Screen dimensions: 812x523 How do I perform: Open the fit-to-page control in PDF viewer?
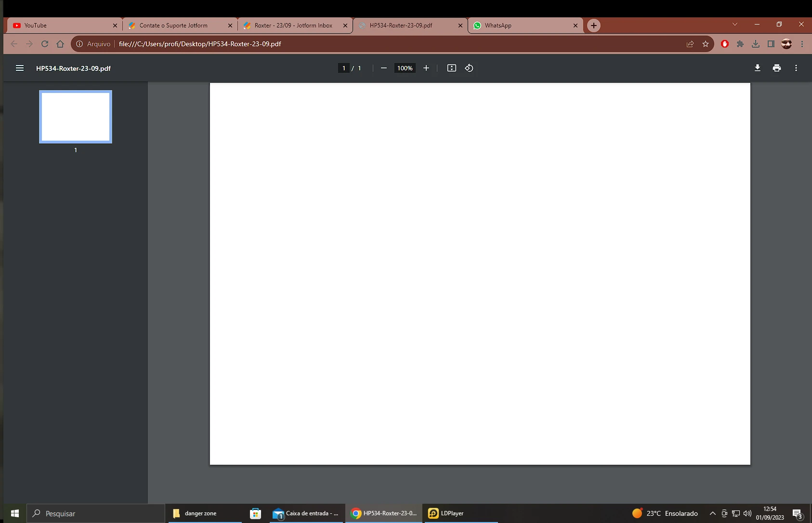pyautogui.click(x=452, y=68)
